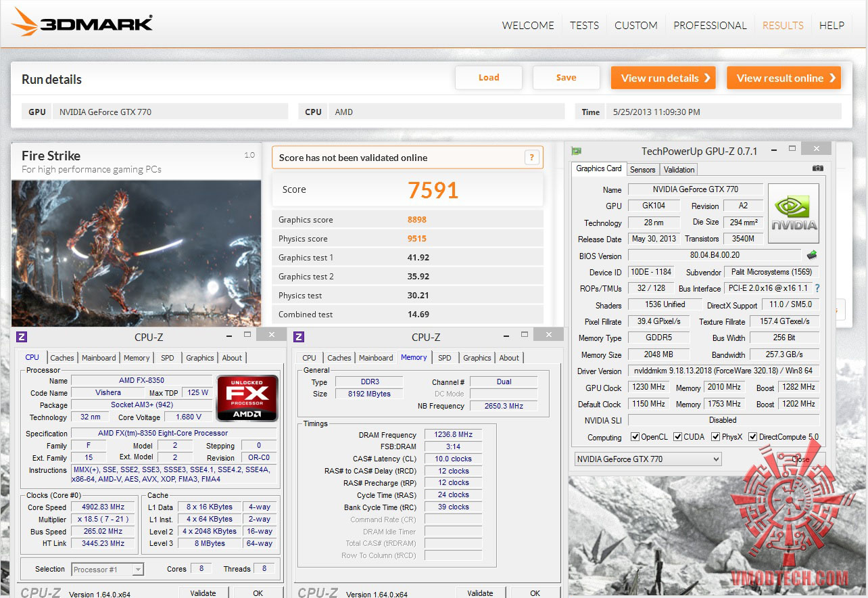The width and height of the screenshot is (868, 598).
Task: Go to the WELCOME section of 3DMark
Action: click(x=528, y=26)
